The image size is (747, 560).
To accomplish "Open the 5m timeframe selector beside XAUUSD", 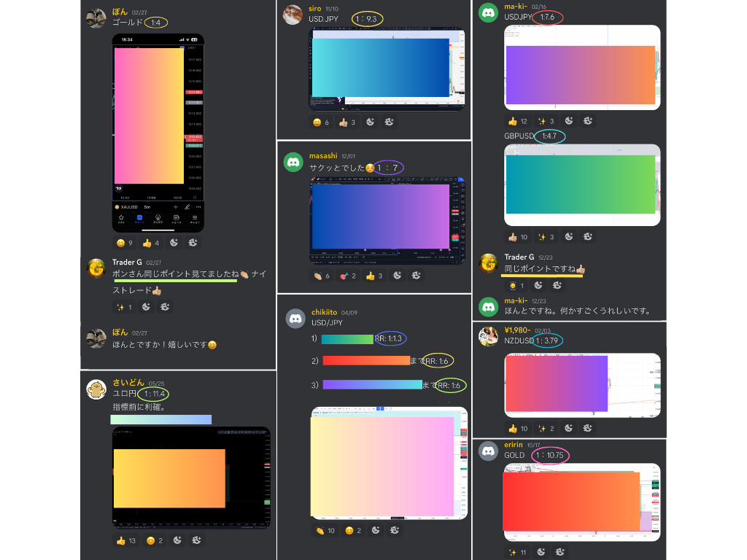I will pos(147,207).
